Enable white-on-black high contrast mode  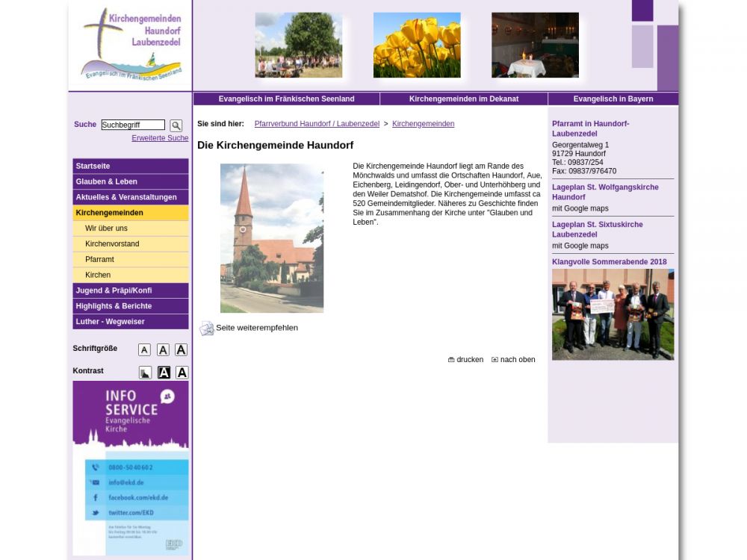(x=164, y=373)
